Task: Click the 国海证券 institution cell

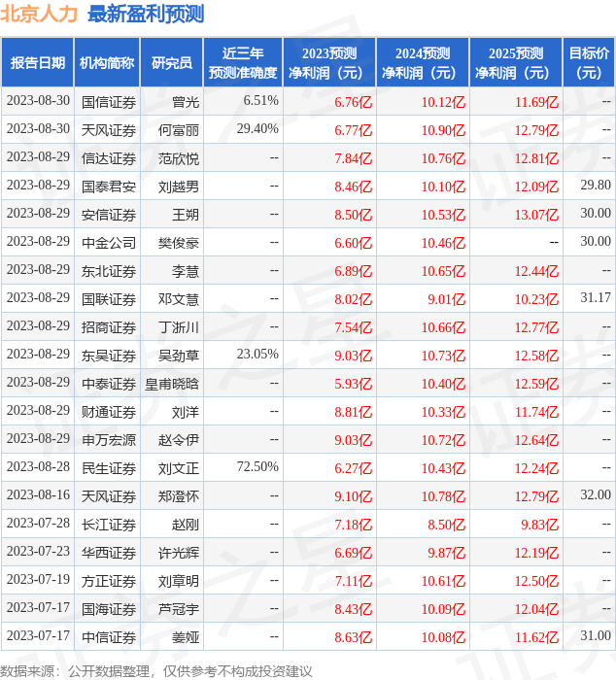Action: click(x=109, y=610)
